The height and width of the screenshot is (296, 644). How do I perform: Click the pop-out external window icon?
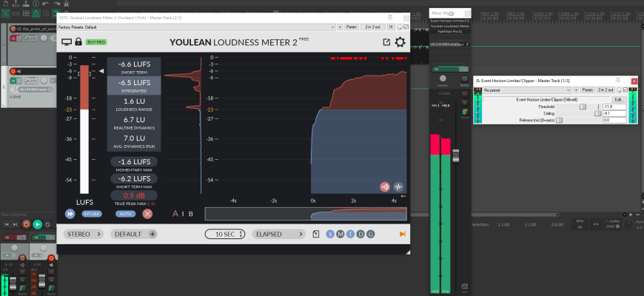386,42
